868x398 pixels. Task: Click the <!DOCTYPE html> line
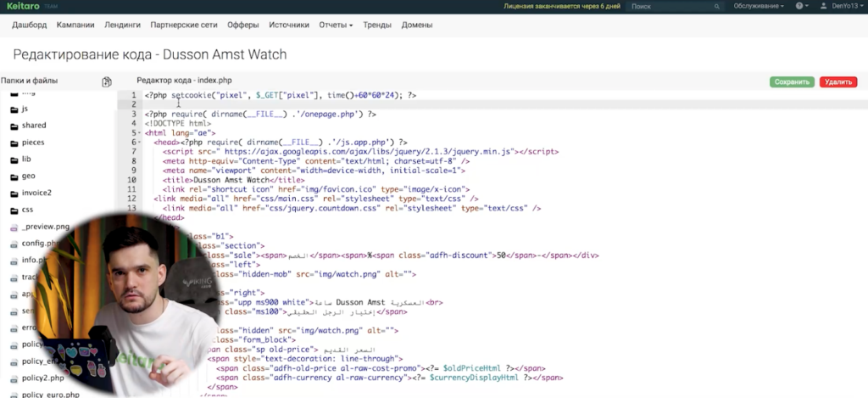[x=178, y=124]
